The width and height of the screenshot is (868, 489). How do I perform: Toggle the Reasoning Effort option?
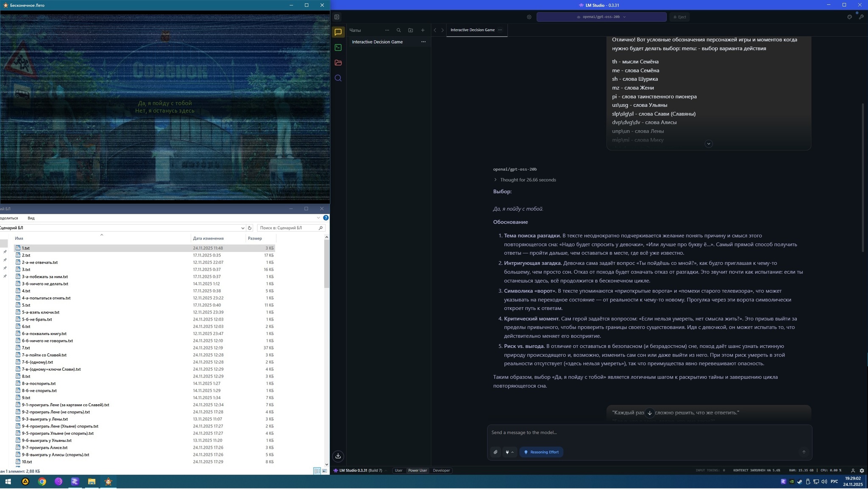541,452
